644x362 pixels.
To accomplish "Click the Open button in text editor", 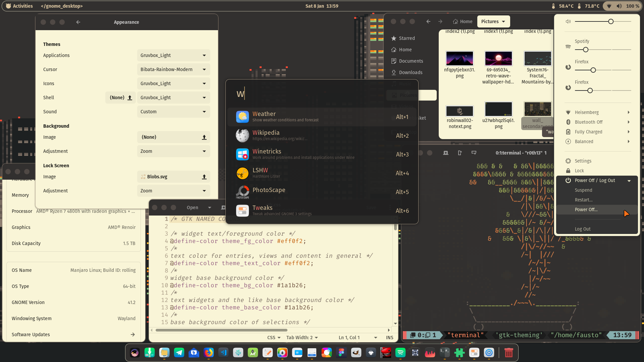I will click(193, 207).
